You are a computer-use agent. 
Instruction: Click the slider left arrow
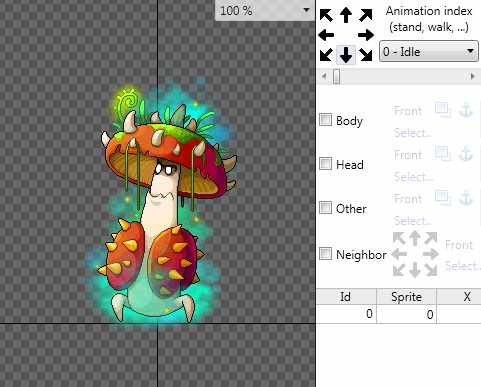pyautogui.click(x=324, y=76)
